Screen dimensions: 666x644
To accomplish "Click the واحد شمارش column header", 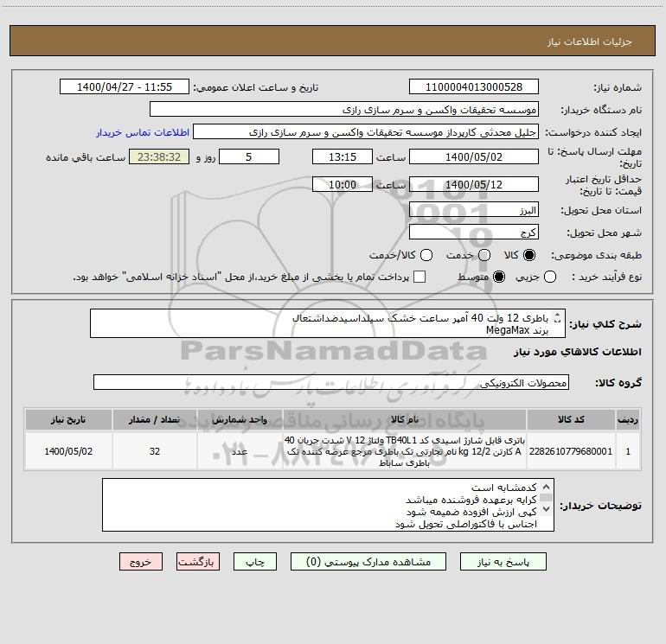I will (240, 419).
